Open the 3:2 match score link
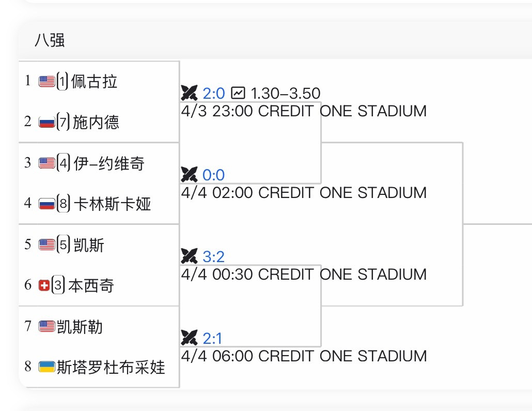Image resolution: width=532 pixels, height=411 pixels. 214,257
